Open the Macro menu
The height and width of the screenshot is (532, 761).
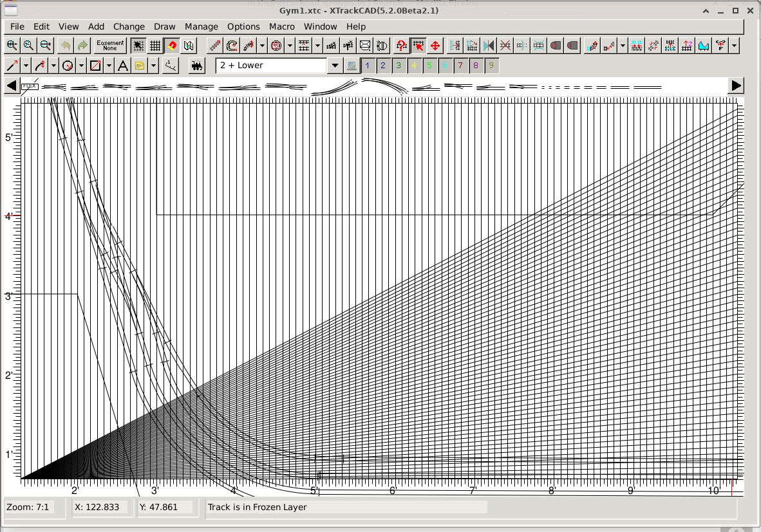pos(282,26)
